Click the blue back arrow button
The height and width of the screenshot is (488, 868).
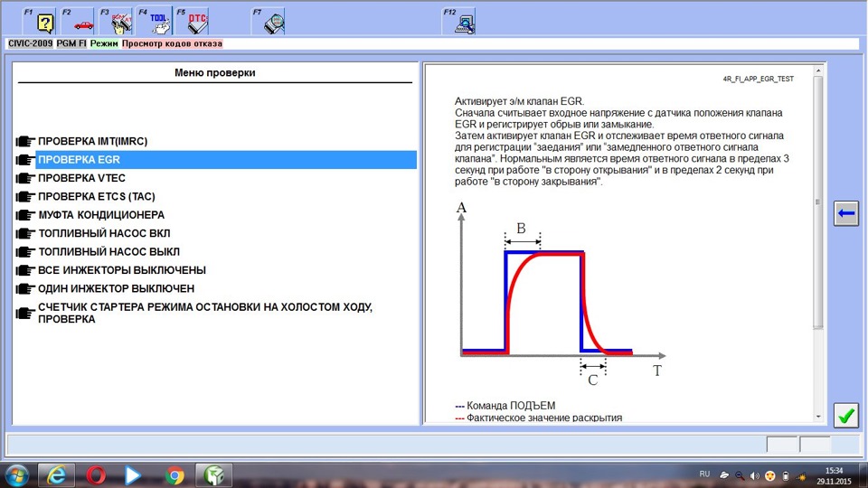(x=846, y=213)
